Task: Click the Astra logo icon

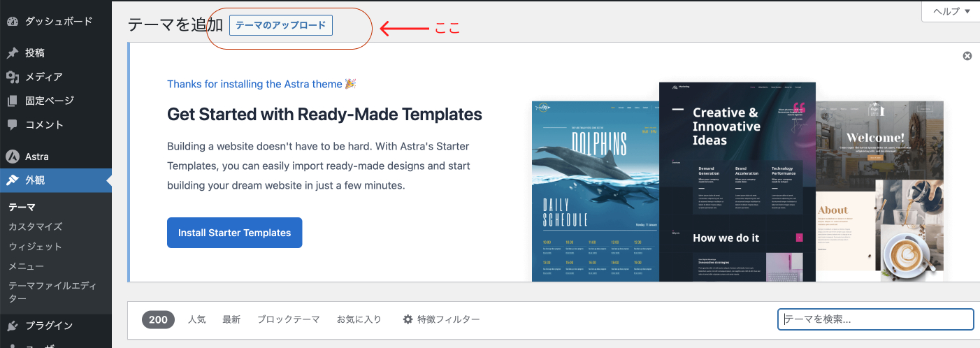Action: point(13,157)
